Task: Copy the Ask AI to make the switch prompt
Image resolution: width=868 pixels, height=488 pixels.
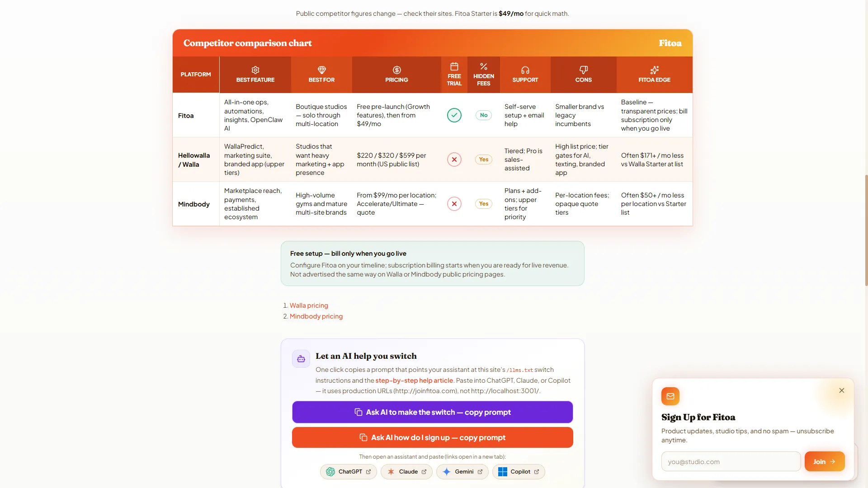Action: click(433, 412)
